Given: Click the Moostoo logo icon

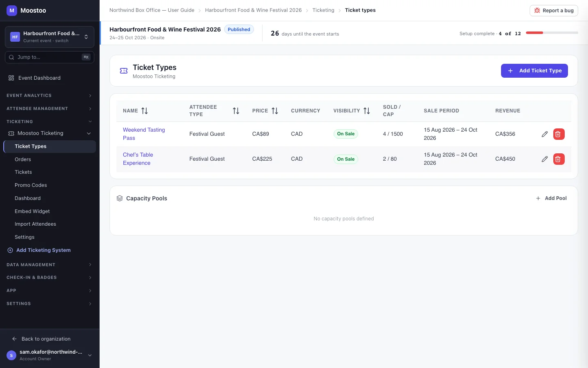Looking at the screenshot, I should [11, 11].
